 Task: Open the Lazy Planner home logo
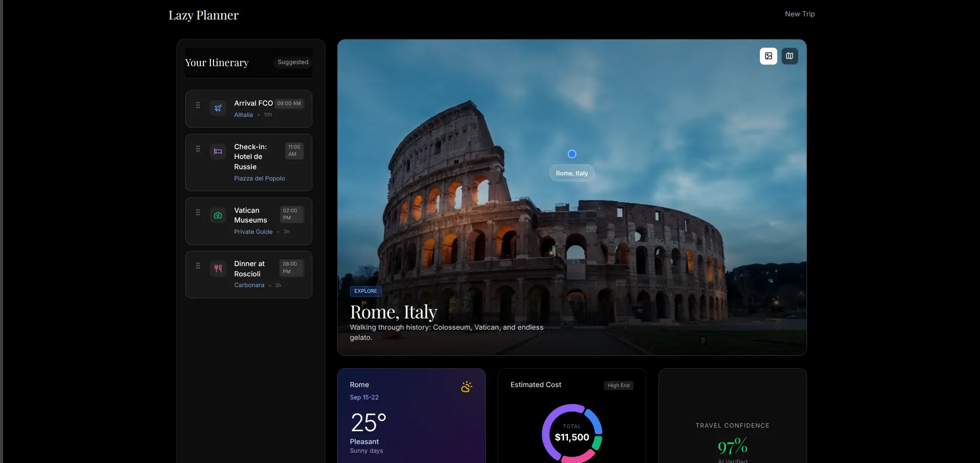coord(204,15)
